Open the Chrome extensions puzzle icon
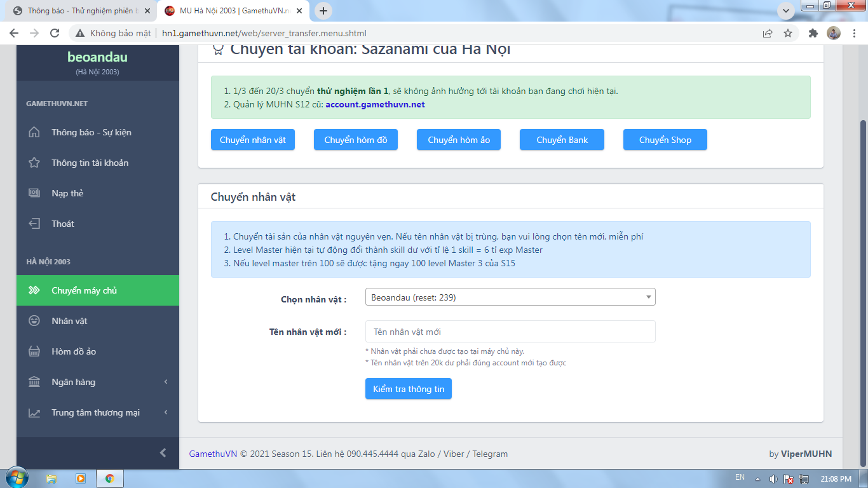 (x=813, y=33)
